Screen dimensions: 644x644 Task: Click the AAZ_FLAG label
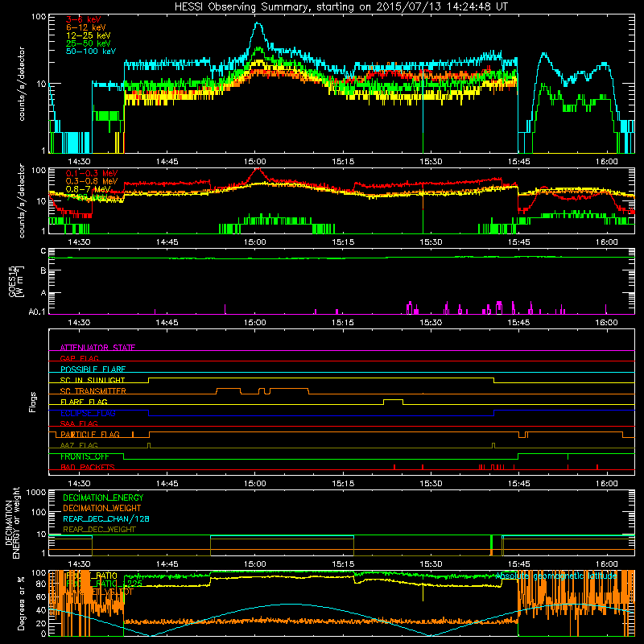click(x=79, y=445)
